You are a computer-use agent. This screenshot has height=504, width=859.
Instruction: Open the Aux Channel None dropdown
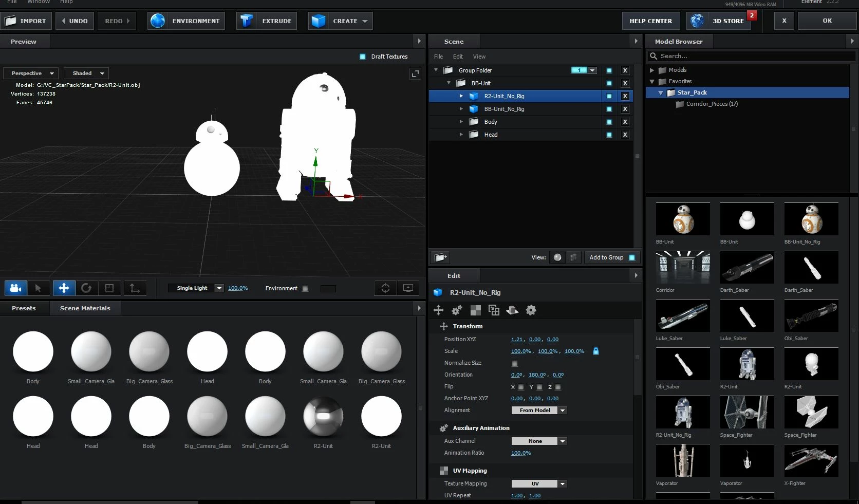pyautogui.click(x=539, y=441)
